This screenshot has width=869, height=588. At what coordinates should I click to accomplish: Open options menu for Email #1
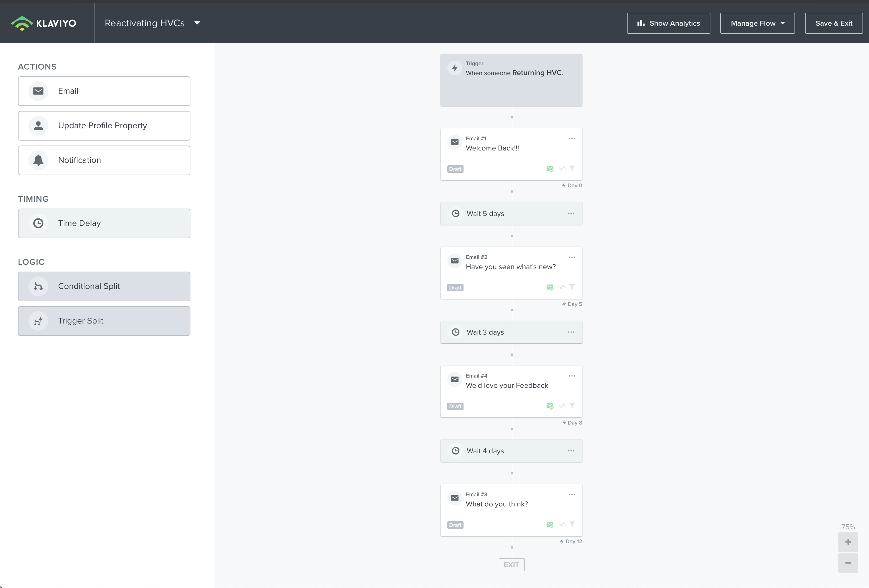tap(572, 139)
